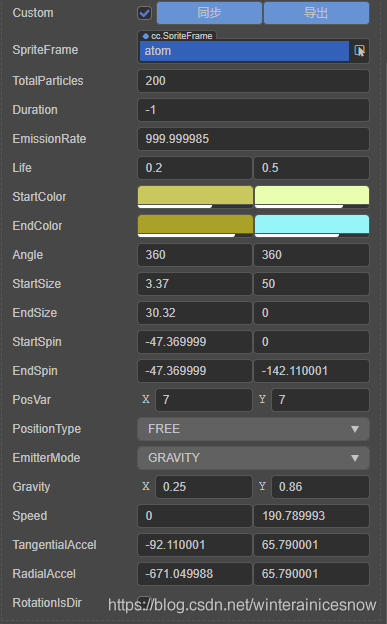Select the Duration field showing -1
The width and height of the screenshot is (387, 624).
[x=253, y=110]
